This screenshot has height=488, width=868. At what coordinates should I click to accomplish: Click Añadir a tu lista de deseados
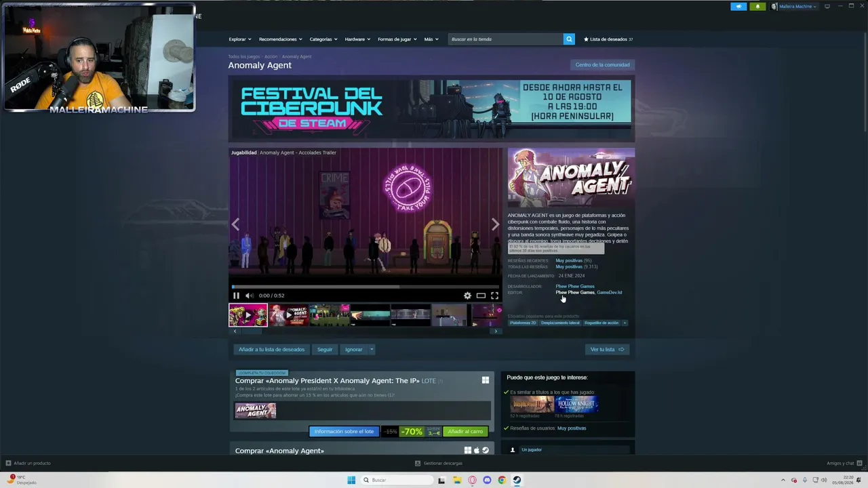pos(271,350)
